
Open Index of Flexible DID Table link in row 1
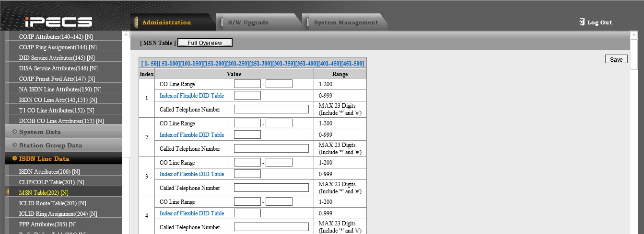pyautogui.click(x=192, y=96)
